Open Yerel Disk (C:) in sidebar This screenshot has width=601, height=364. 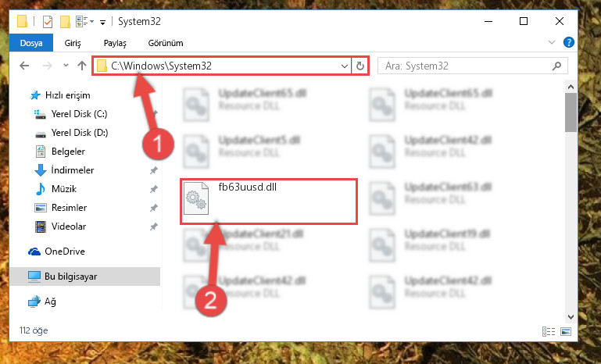80,114
